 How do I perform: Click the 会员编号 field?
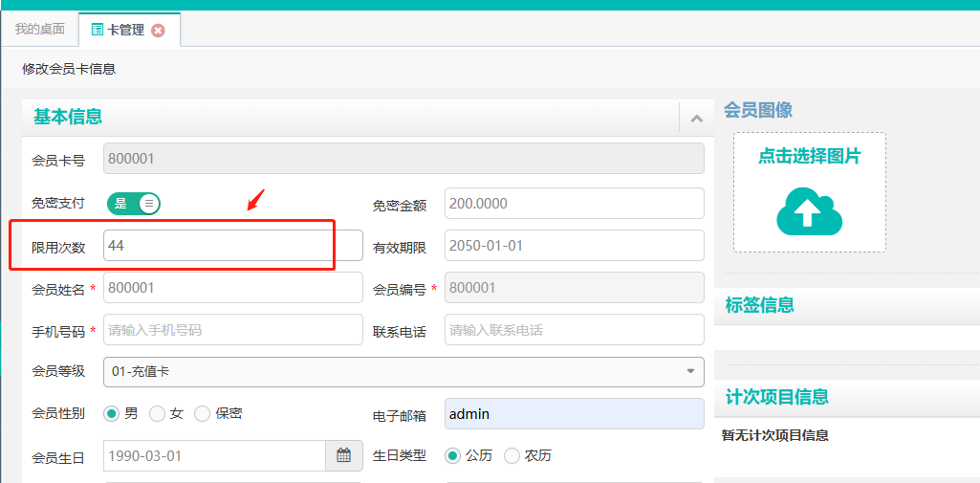575,288
